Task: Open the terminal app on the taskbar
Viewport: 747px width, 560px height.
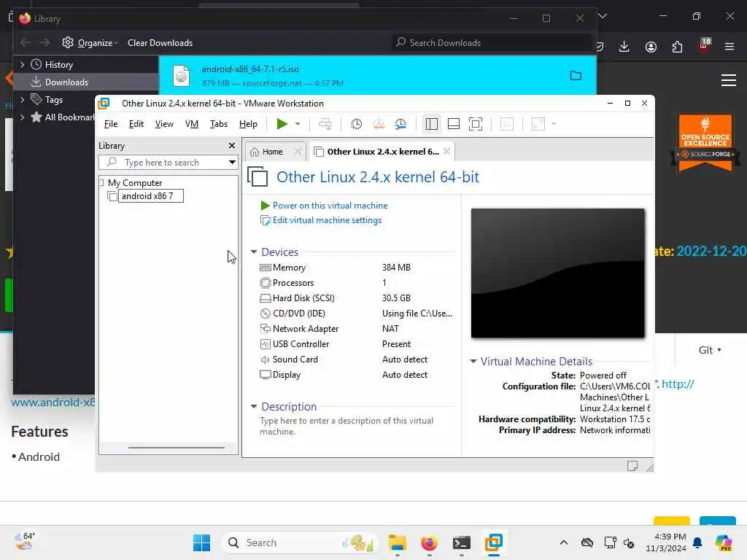Action: pos(461,542)
